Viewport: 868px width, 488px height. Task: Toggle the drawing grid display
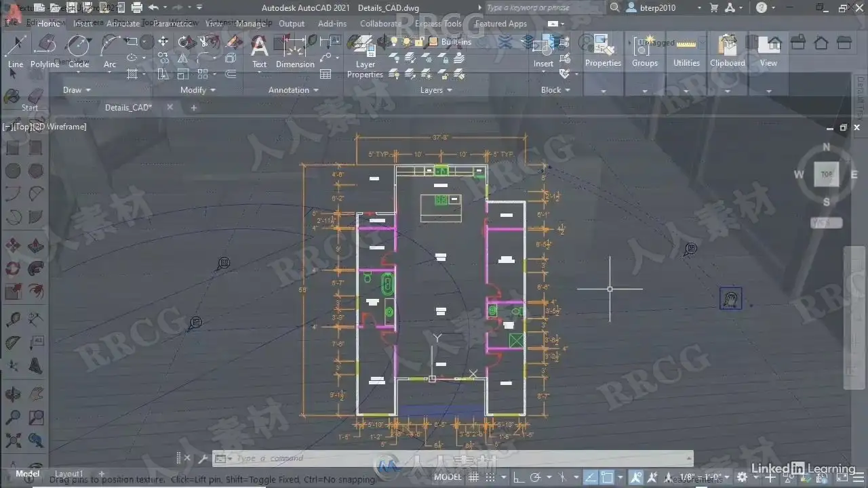pyautogui.click(x=473, y=477)
